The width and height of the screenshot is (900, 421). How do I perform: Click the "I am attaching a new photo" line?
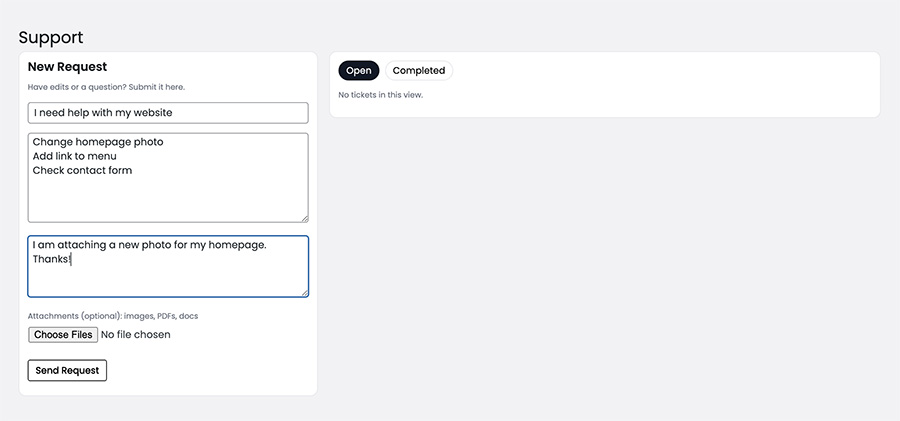(x=149, y=245)
